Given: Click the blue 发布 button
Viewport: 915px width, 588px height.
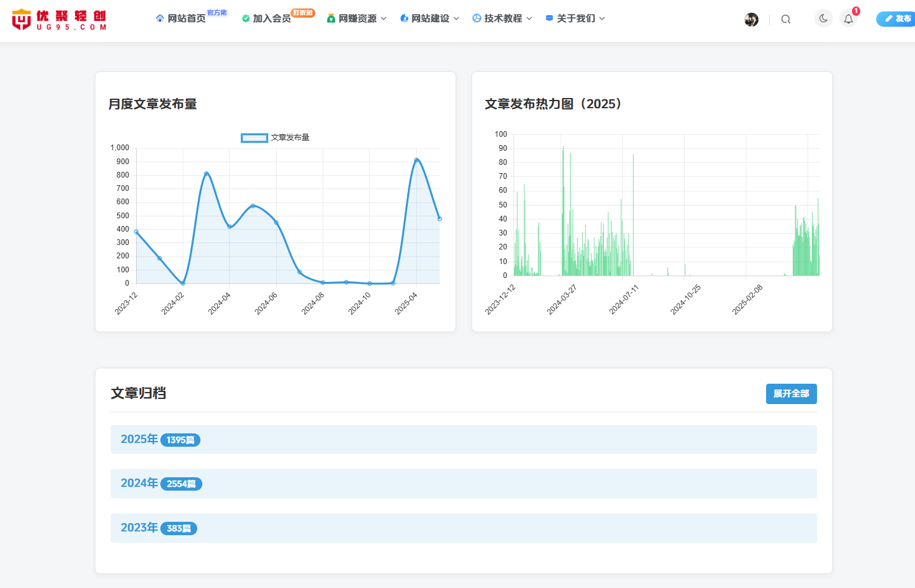Looking at the screenshot, I should pyautogui.click(x=897, y=19).
